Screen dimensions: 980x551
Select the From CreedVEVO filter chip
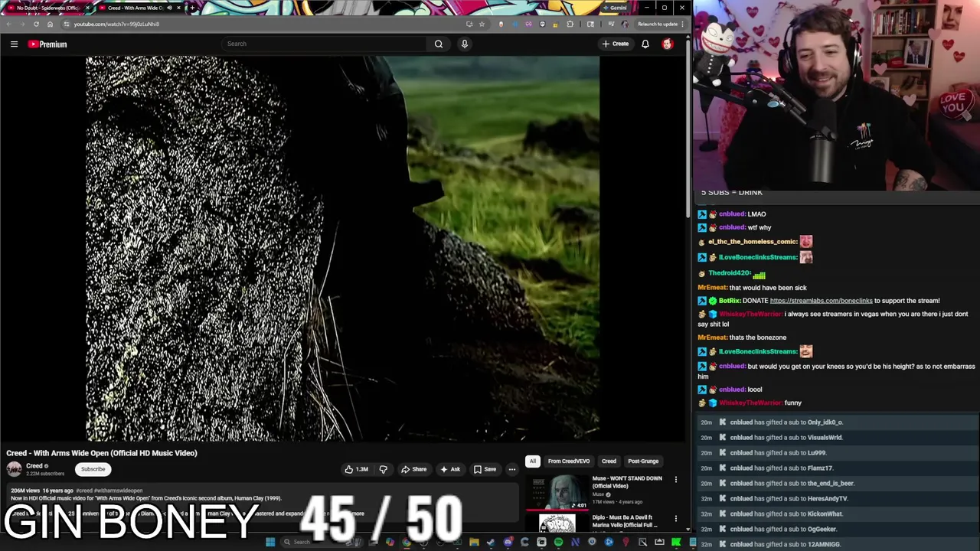569,461
